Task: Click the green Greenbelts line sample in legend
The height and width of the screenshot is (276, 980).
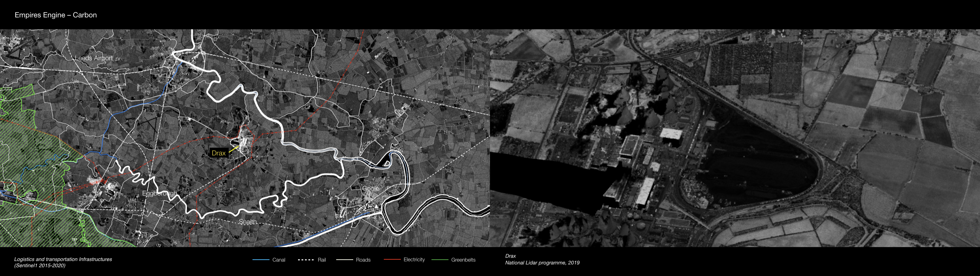Action: [439, 260]
